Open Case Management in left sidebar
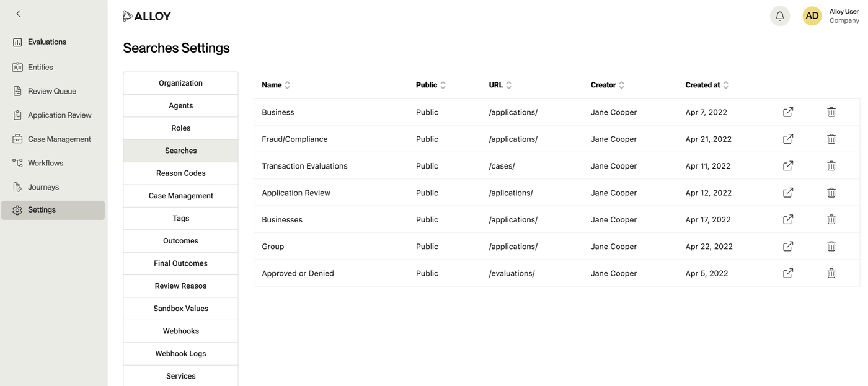 tap(59, 139)
